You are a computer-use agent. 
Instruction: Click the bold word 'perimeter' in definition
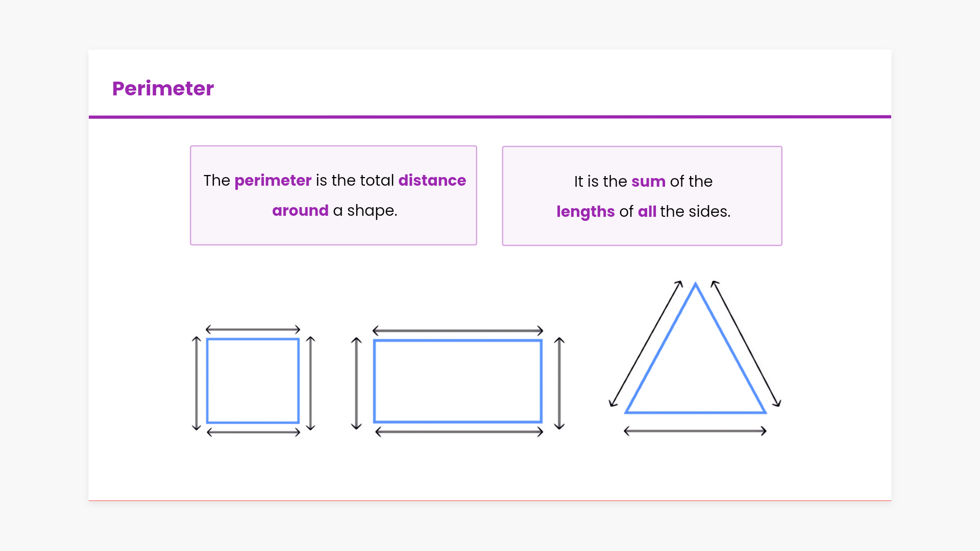pyautogui.click(x=273, y=181)
